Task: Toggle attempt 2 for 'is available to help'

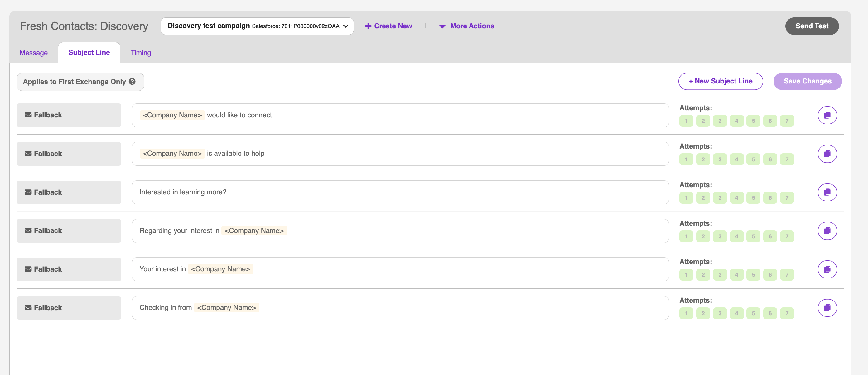Action: (x=703, y=159)
